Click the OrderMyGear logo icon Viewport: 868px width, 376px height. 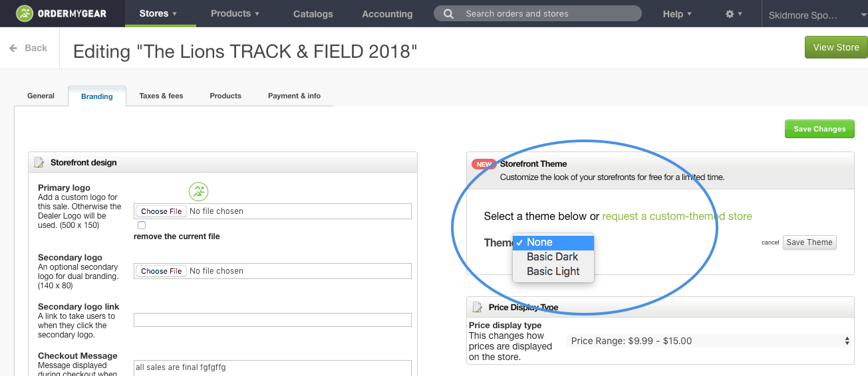tap(24, 13)
